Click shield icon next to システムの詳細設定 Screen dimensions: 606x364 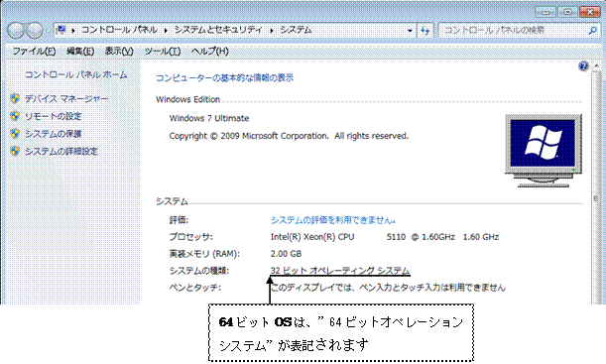click(x=15, y=151)
